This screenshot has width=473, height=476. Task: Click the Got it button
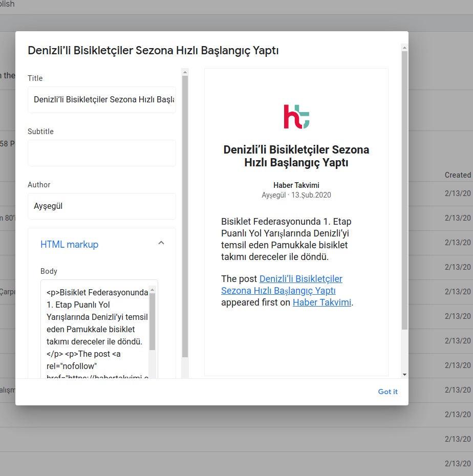388,392
